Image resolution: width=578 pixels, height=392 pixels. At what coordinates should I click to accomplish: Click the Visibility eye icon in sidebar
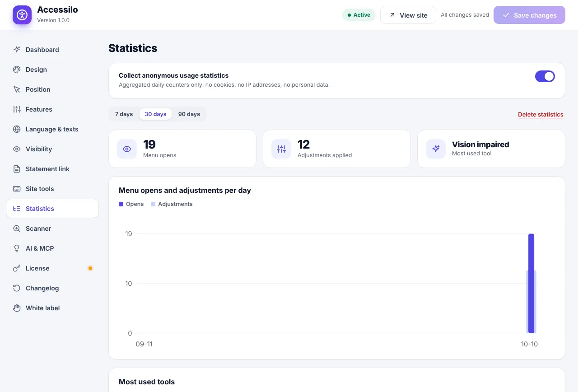17,149
